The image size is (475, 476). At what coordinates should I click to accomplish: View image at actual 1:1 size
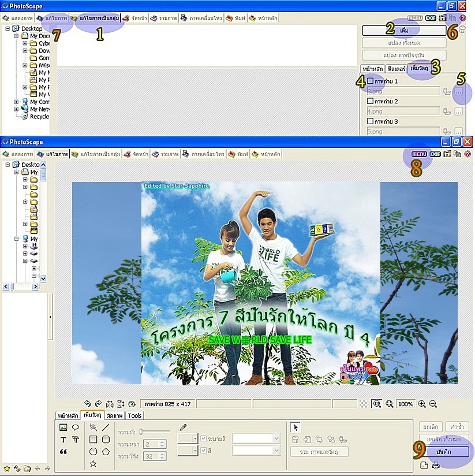377,404
